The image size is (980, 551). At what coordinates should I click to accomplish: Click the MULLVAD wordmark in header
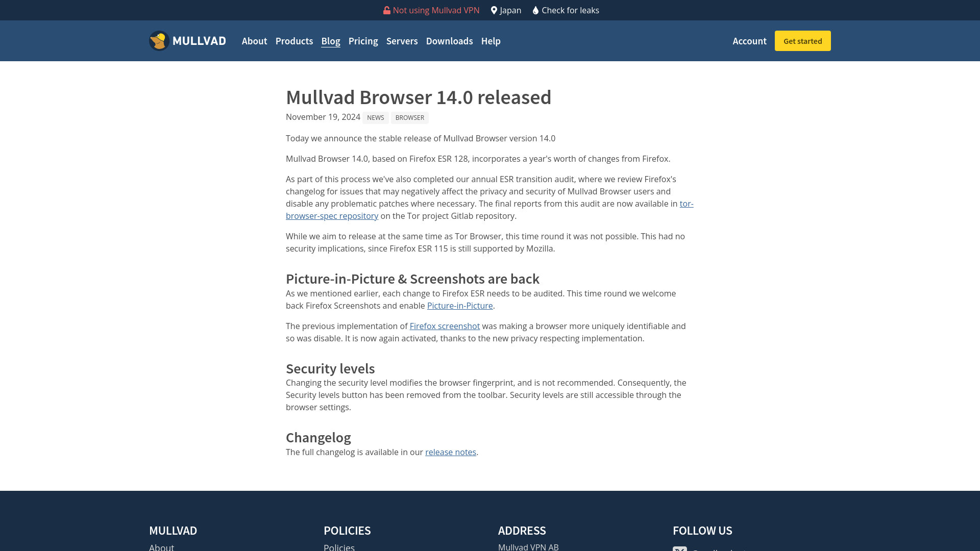(x=199, y=41)
